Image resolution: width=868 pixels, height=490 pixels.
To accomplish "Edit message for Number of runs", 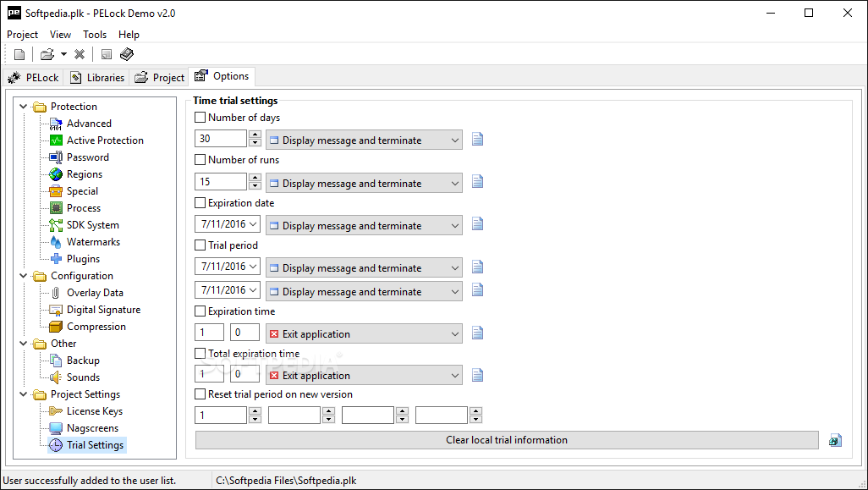I will (478, 182).
